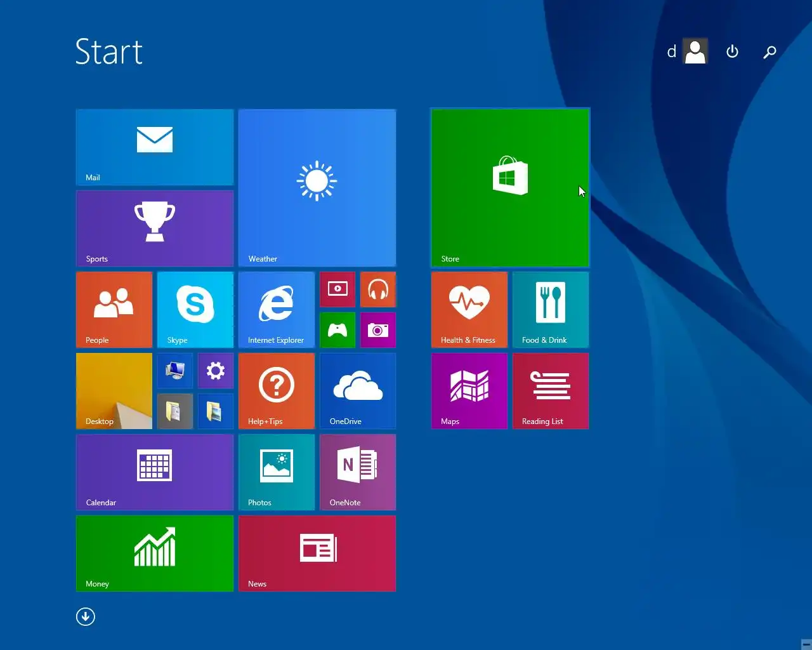The image size is (812, 650).
Task: Show all apps with down arrow
Action: (x=86, y=616)
